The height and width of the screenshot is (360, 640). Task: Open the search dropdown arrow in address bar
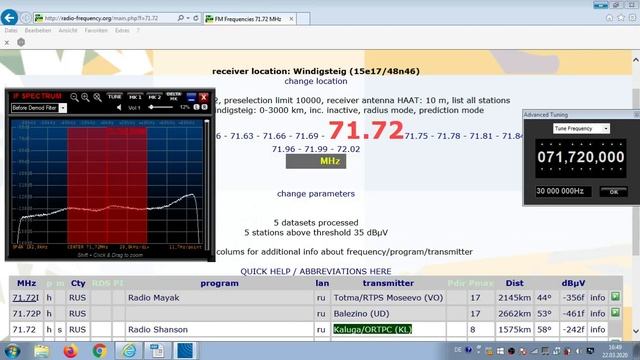tap(188, 18)
